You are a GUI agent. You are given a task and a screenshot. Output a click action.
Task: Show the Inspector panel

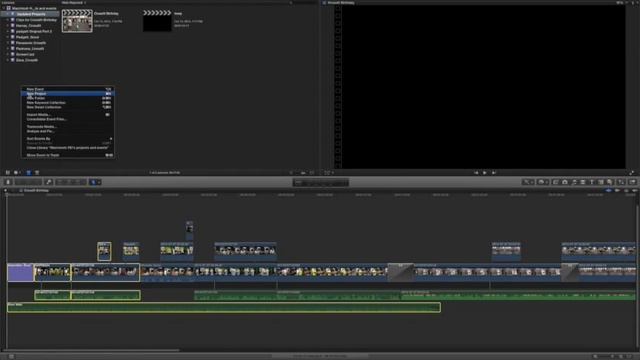(x=621, y=182)
